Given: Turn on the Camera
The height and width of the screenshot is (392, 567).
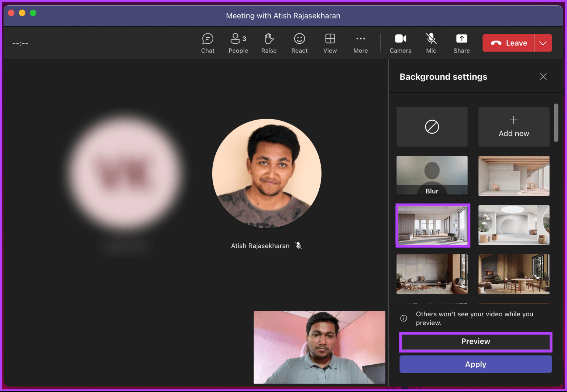Looking at the screenshot, I should (400, 42).
